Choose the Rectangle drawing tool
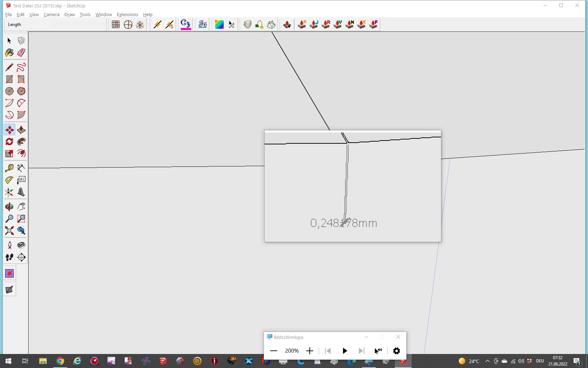588x368 pixels. click(9, 80)
